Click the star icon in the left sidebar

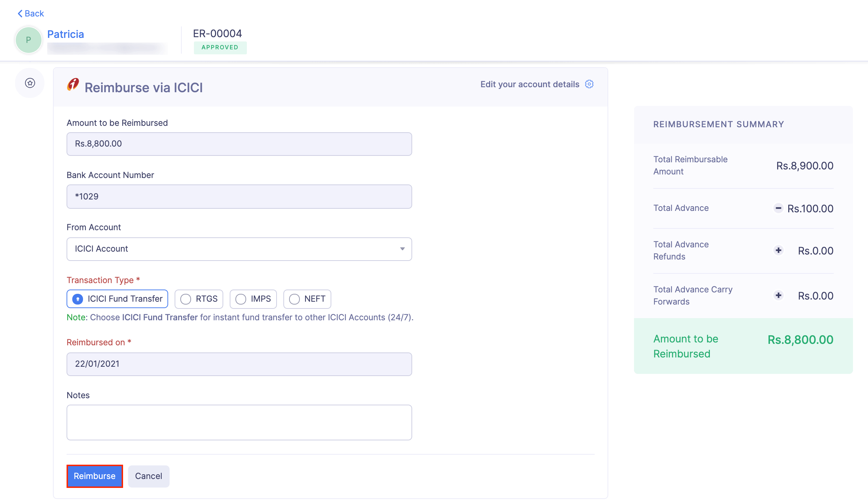[x=30, y=83]
